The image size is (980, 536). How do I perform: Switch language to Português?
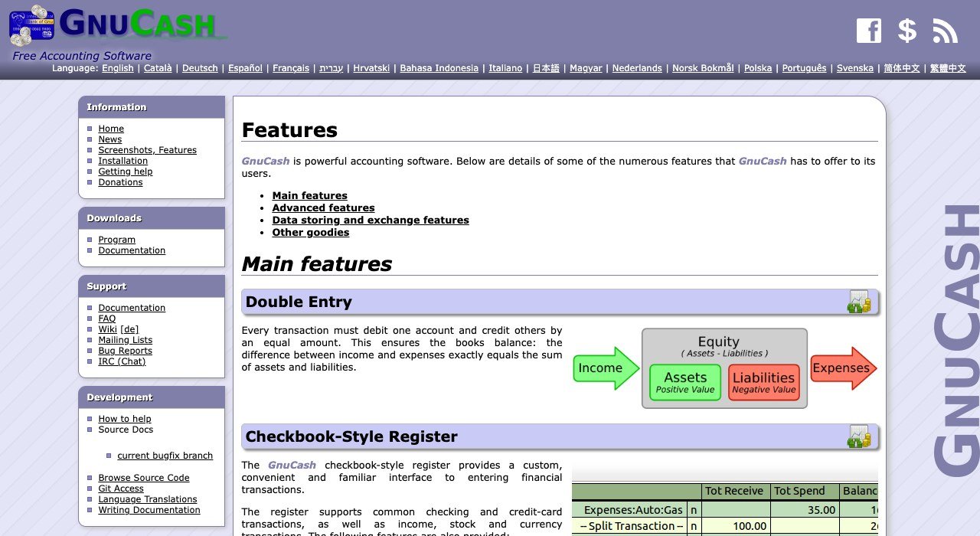[804, 68]
